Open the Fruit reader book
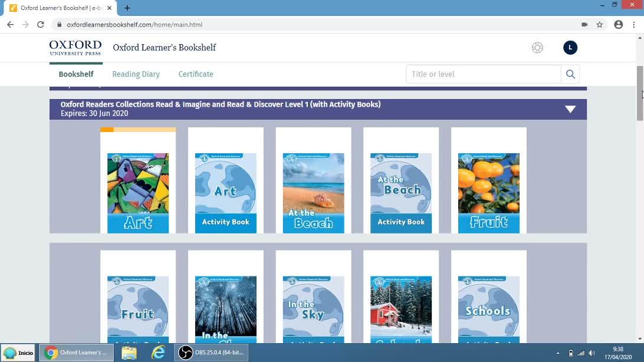644x362 pixels. tap(489, 193)
